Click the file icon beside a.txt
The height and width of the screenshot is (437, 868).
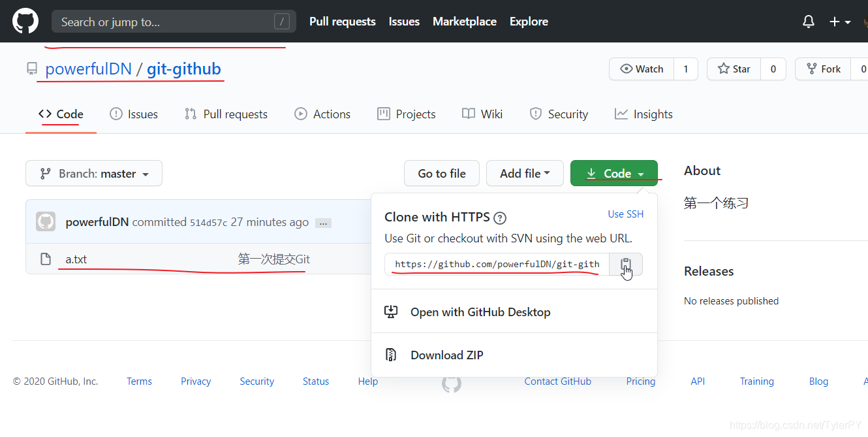(46, 259)
